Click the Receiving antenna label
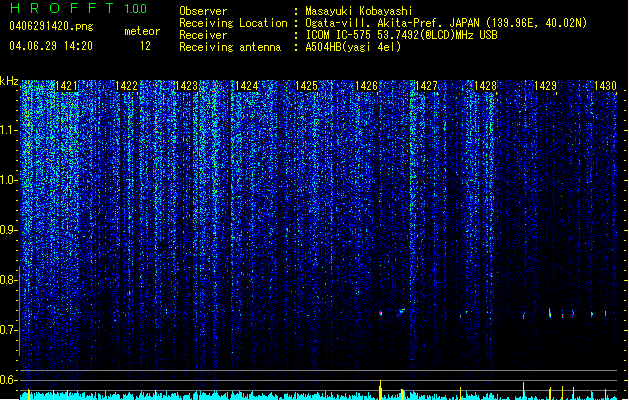 click(x=230, y=47)
